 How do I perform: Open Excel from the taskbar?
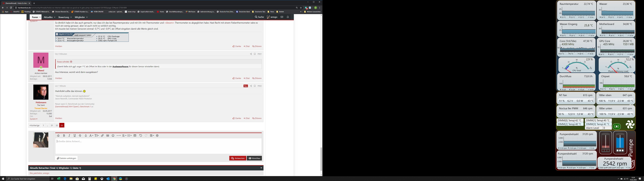pos(59,179)
